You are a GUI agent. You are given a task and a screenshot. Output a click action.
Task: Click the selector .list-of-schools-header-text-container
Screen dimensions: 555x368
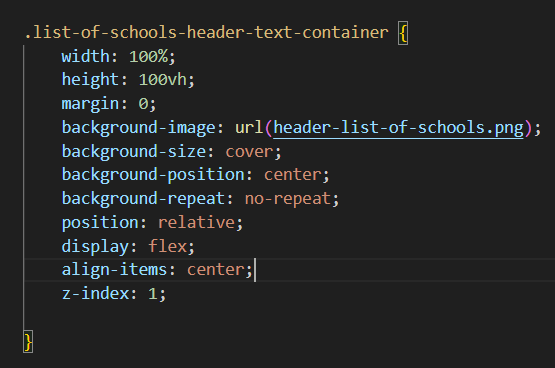click(x=206, y=33)
